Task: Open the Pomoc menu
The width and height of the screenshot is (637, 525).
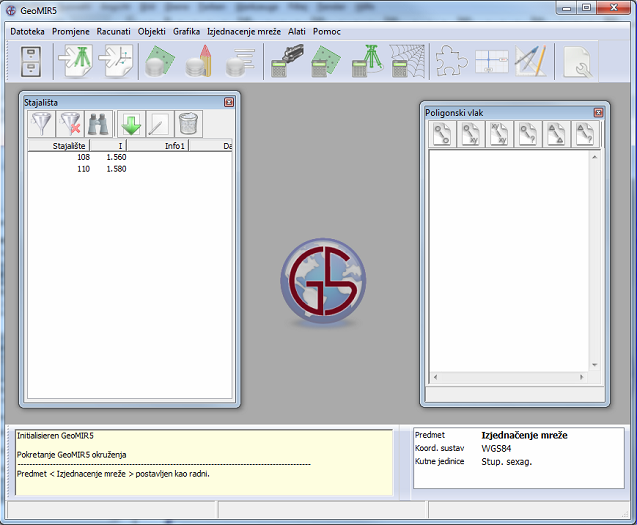Action: click(327, 31)
